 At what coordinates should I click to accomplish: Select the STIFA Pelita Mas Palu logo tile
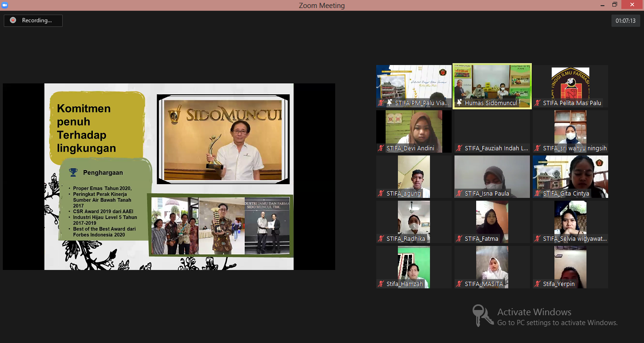[570, 86]
